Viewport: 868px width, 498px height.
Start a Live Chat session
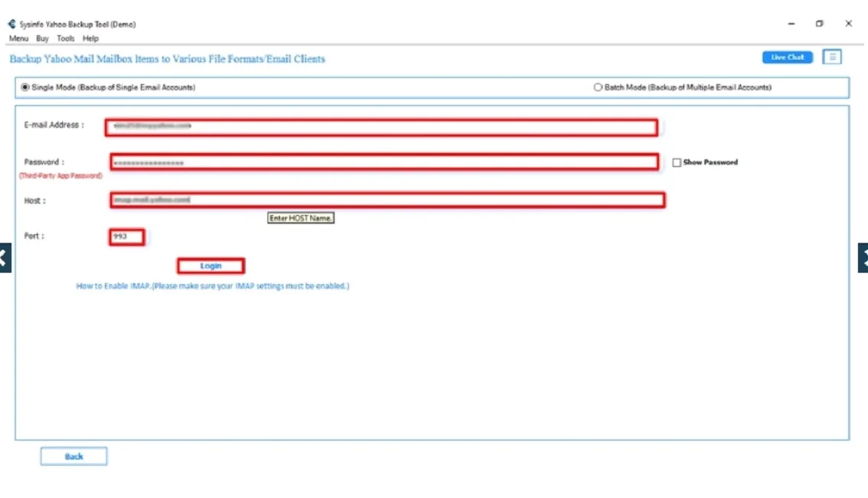788,57
